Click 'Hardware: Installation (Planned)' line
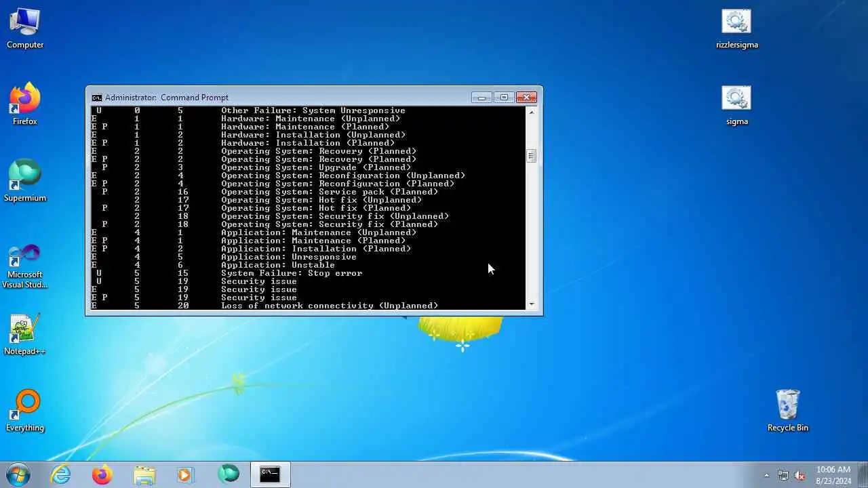Viewport: 868px width, 488px height. 308,143
